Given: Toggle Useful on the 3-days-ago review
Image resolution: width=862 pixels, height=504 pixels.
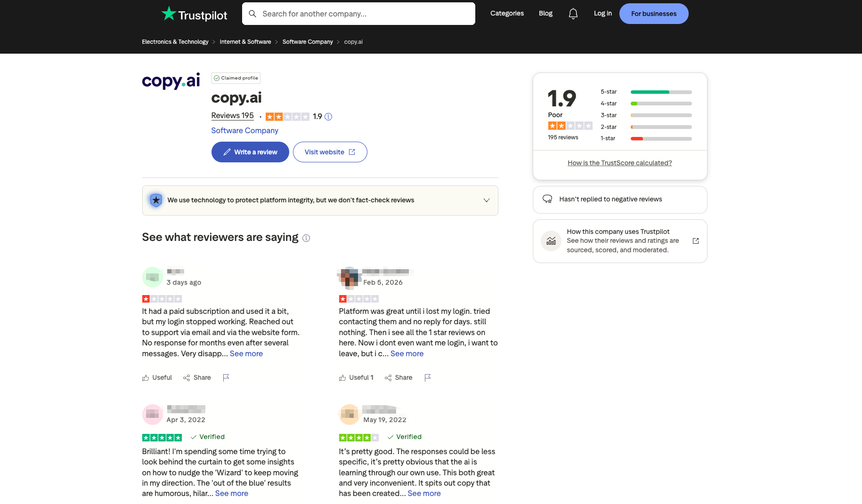Looking at the screenshot, I should [x=157, y=377].
